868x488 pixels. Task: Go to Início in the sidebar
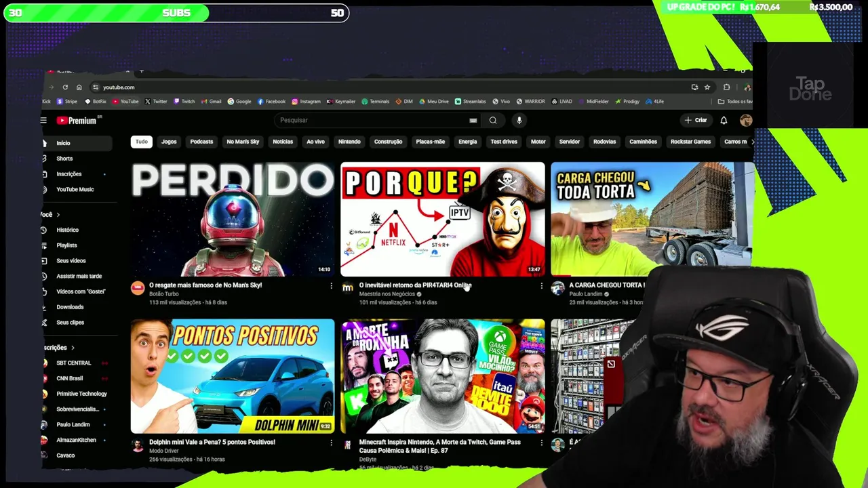(x=76, y=143)
